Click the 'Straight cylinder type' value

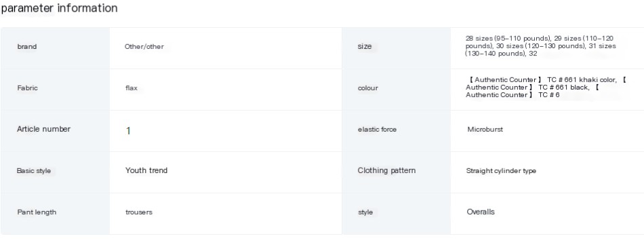coord(501,171)
